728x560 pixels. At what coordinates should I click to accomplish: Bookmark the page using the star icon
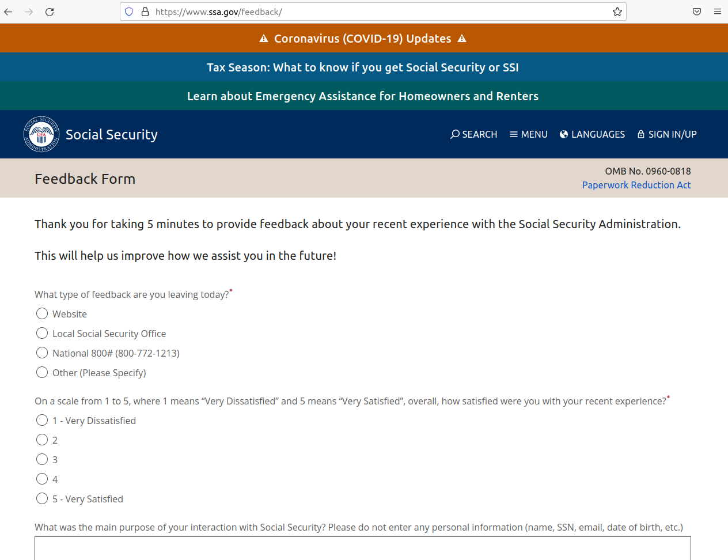click(x=617, y=12)
